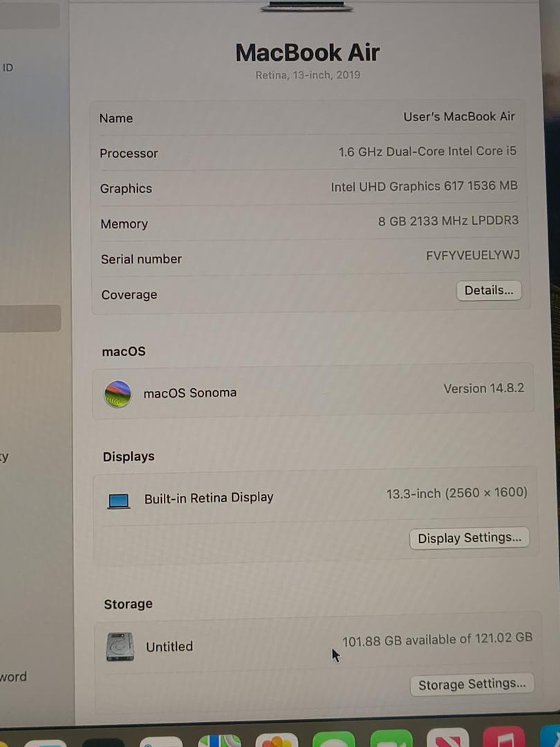Click the User's MacBook Air name field
Viewport: 560px width, 747px height.
tap(459, 117)
